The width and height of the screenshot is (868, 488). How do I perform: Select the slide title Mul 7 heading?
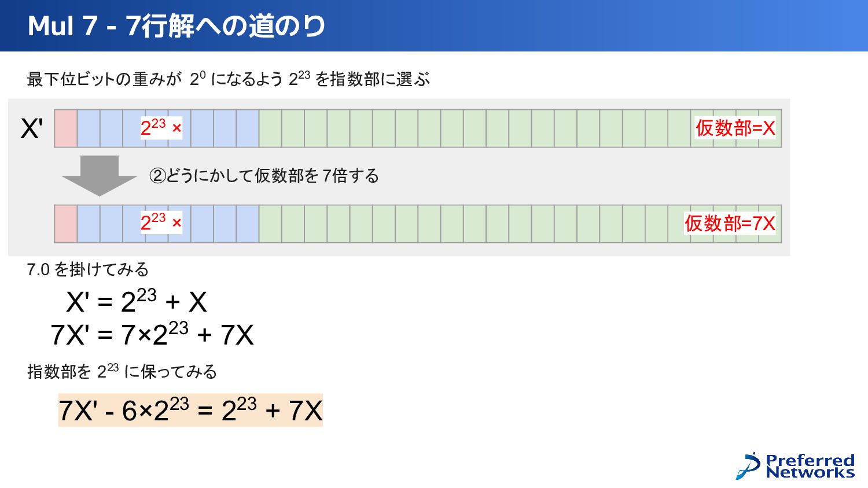click(x=176, y=26)
